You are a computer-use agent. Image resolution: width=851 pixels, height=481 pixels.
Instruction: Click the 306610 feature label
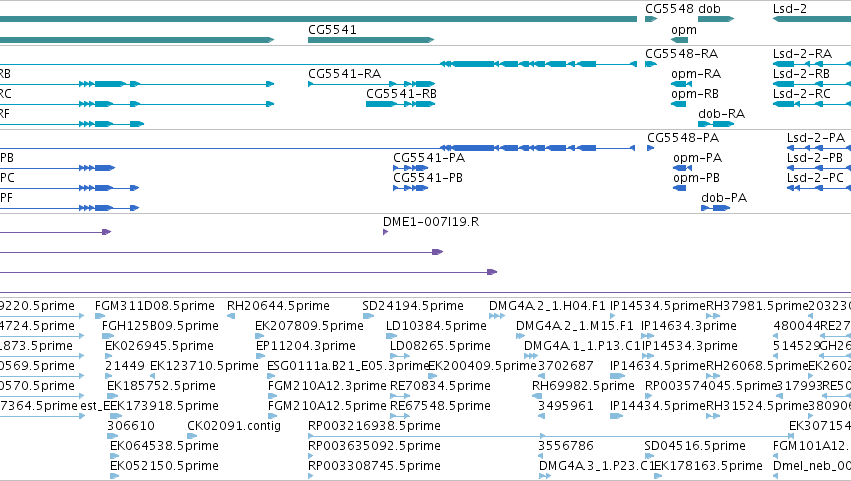[131, 427]
